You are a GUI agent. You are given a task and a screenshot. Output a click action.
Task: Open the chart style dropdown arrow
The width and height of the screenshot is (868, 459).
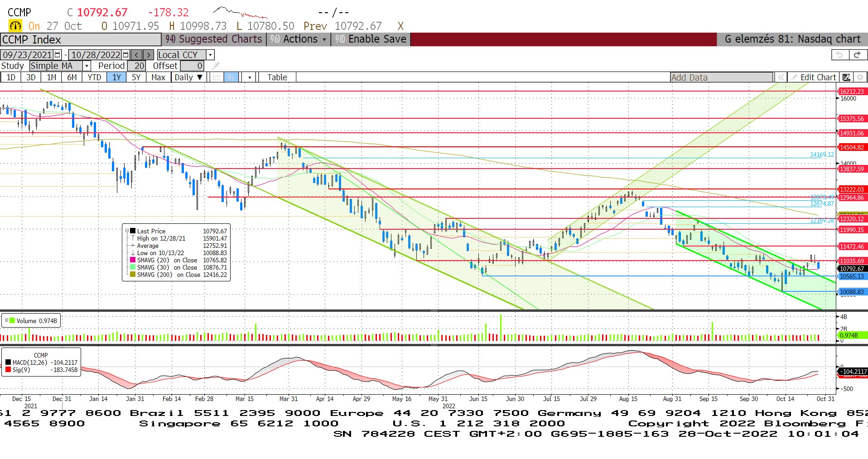[249, 77]
